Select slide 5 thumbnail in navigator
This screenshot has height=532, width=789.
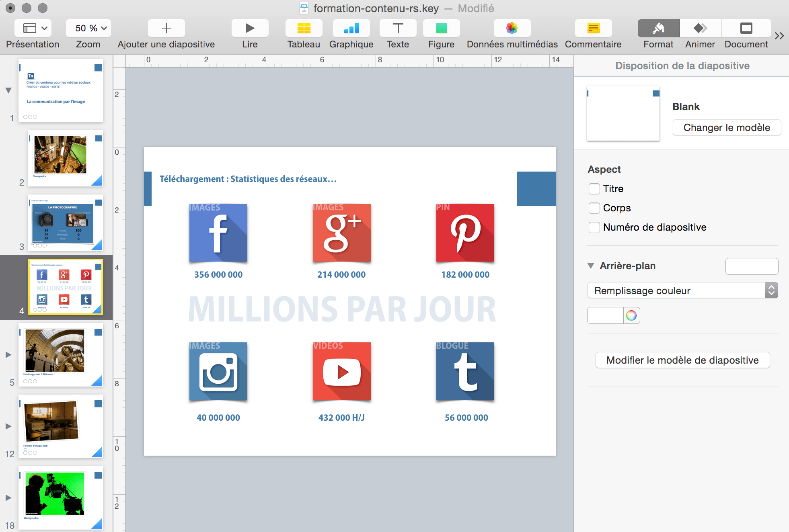60,355
